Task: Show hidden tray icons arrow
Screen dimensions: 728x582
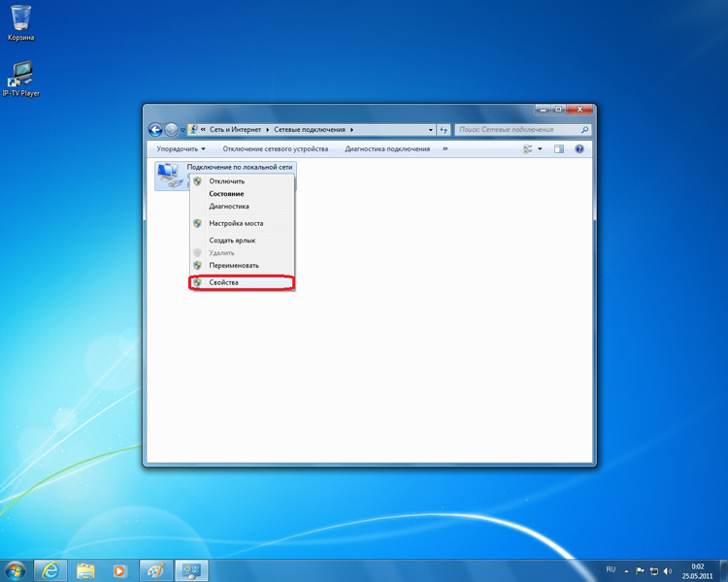Action: click(626, 571)
